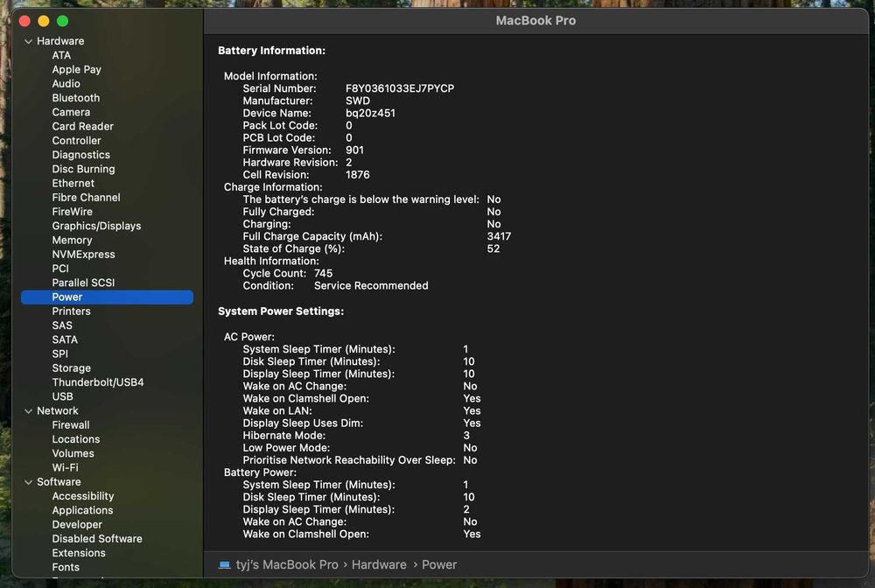Screen dimensions: 875x588
Task: Zoom the window with green button
Action: (62, 21)
